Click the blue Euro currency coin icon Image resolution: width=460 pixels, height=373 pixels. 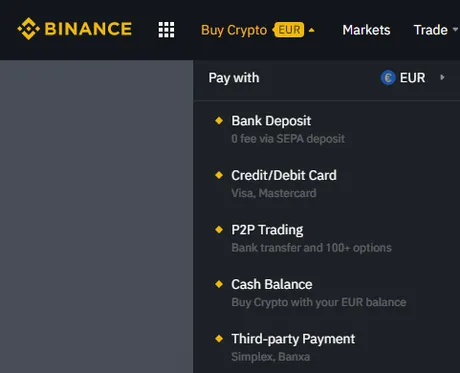[x=388, y=78]
